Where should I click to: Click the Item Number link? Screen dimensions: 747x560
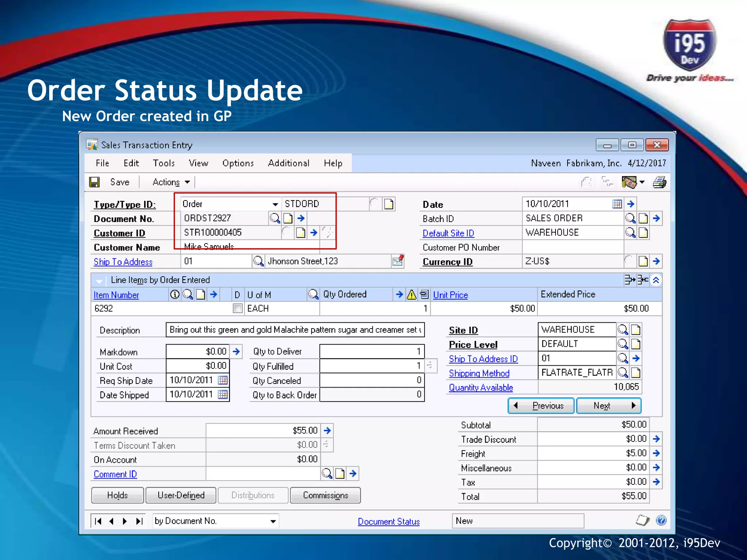pos(116,295)
